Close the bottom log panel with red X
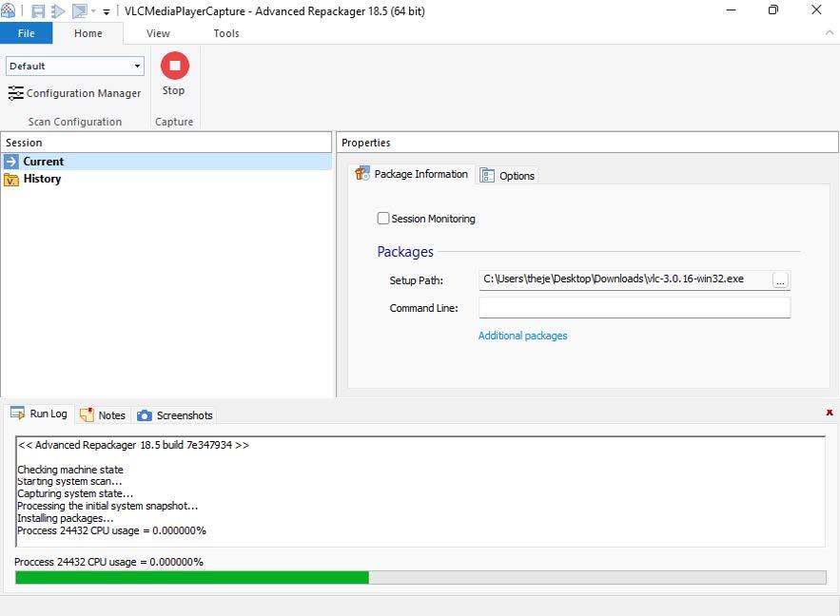Viewport: 840px width, 616px height. point(830,413)
